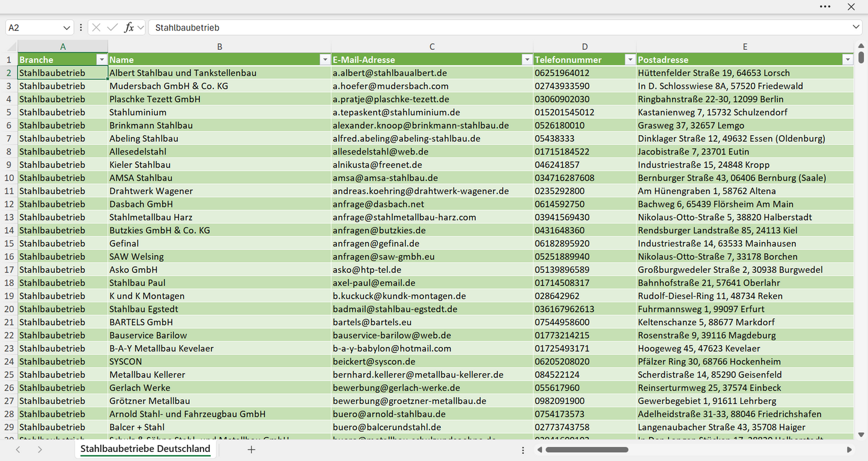Click the horizontal scrollbar right arrow
The width and height of the screenshot is (868, 461).
point(849,449)
